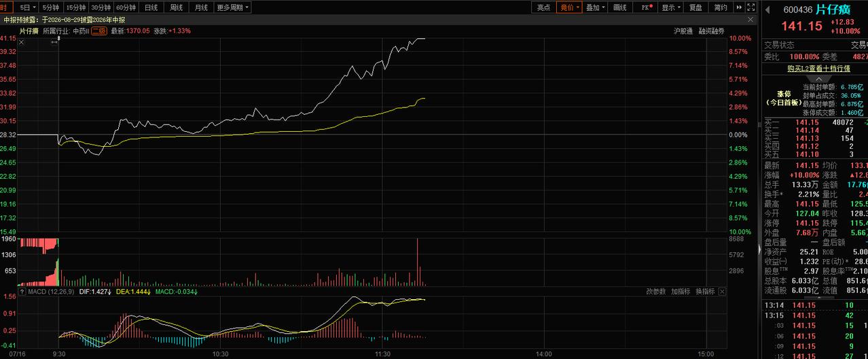
Task: Open the 画线 drawing tool
Action: click(x=620, y=7)
